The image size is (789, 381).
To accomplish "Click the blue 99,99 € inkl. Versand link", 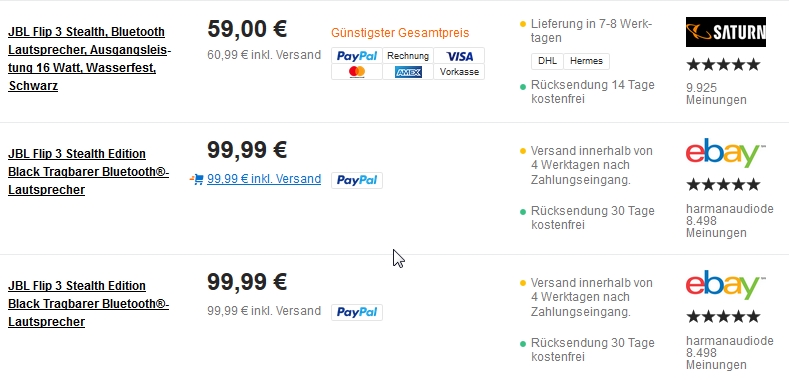I will coord(264,179).
